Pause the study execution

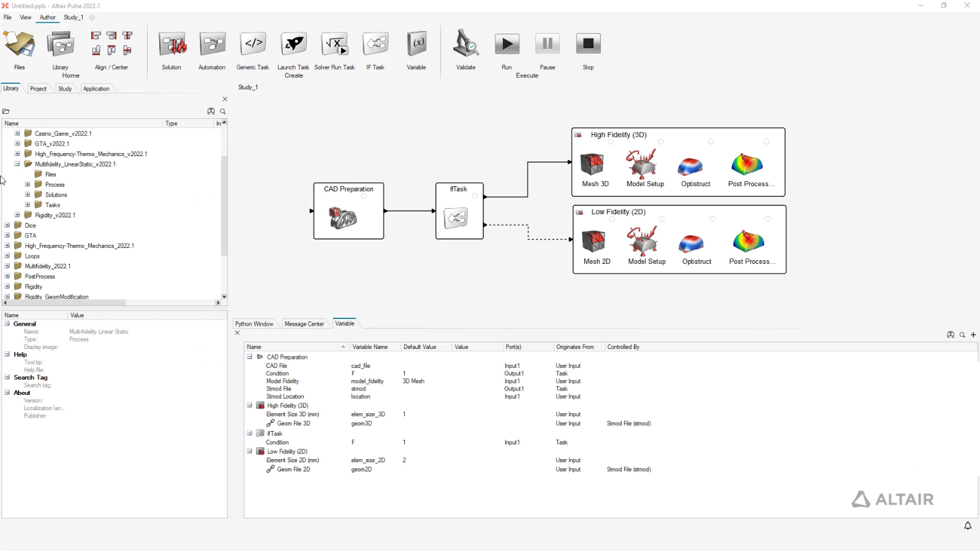coord(548,50)
